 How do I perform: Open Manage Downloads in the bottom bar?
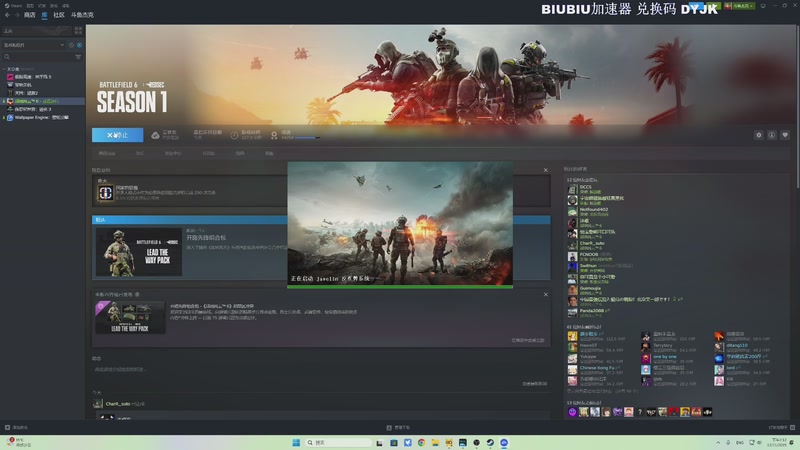398,428
